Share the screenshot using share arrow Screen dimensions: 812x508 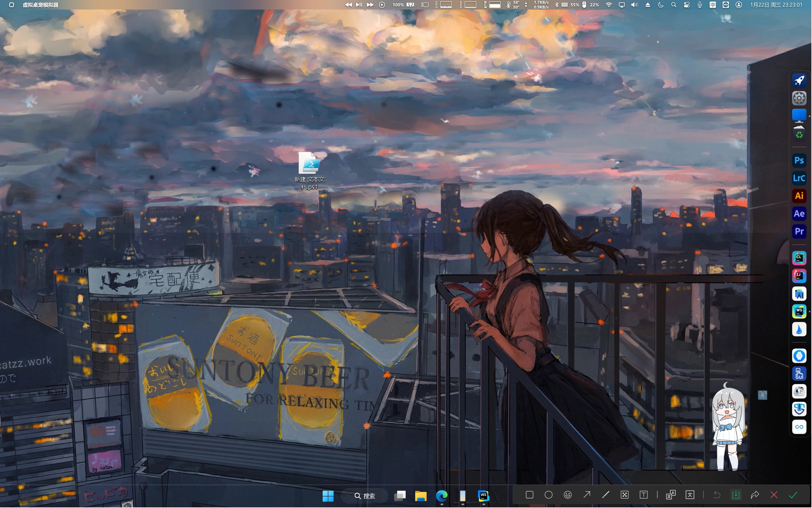(x=755, y=495)
